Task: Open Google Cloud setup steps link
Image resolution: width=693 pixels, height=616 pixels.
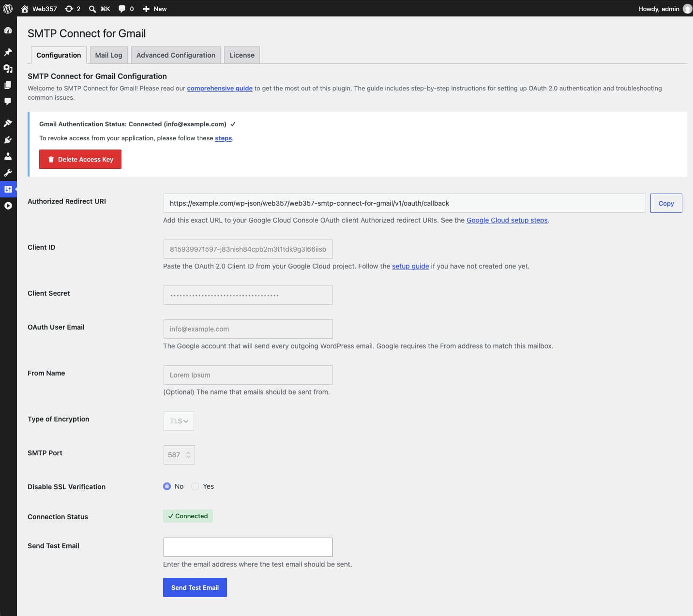Action: point(507,220)
